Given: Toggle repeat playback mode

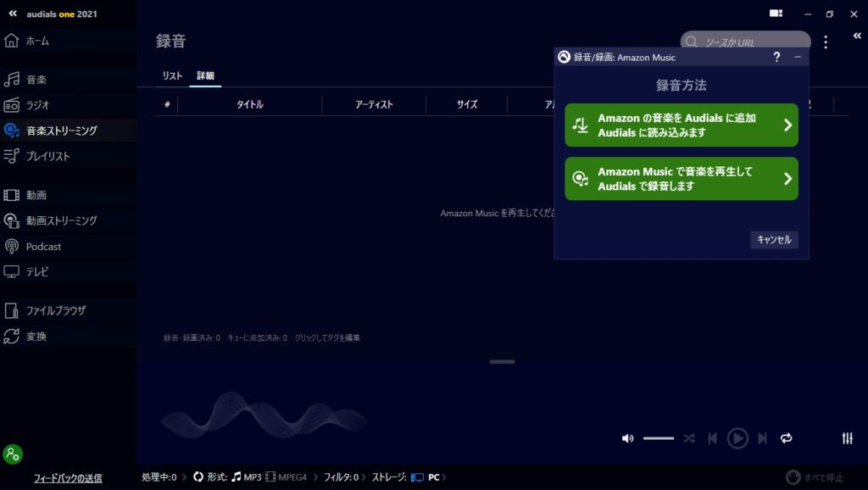Looking at the screenshot, I should (787, 438).
